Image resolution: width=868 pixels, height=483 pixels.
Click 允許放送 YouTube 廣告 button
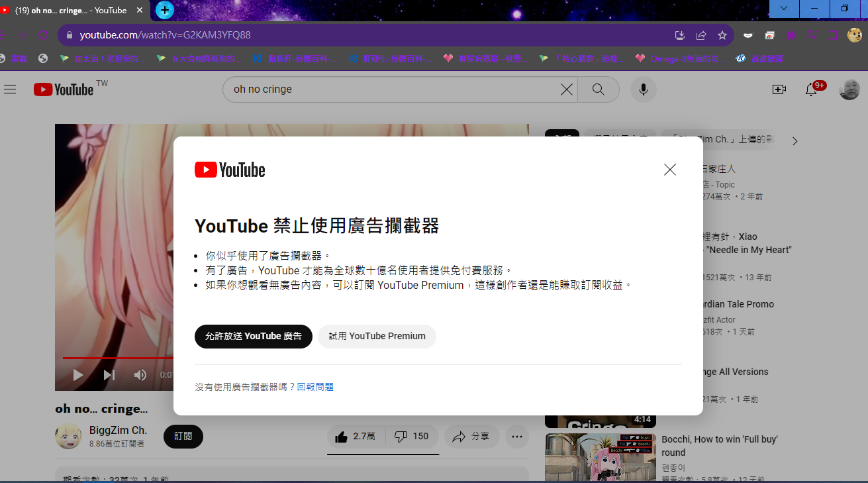253,336
